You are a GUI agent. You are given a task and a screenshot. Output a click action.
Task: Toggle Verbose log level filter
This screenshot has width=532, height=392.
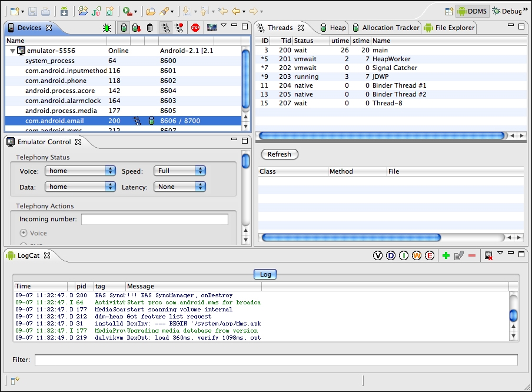[x=378, y=255]
